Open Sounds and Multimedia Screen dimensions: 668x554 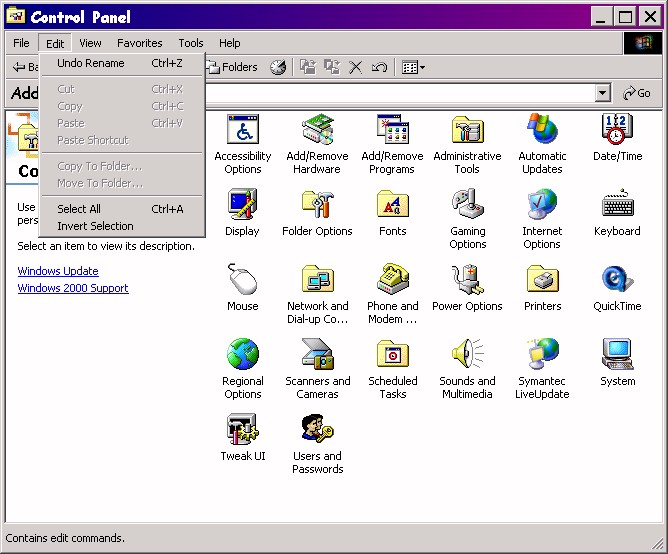coord(467,369)
